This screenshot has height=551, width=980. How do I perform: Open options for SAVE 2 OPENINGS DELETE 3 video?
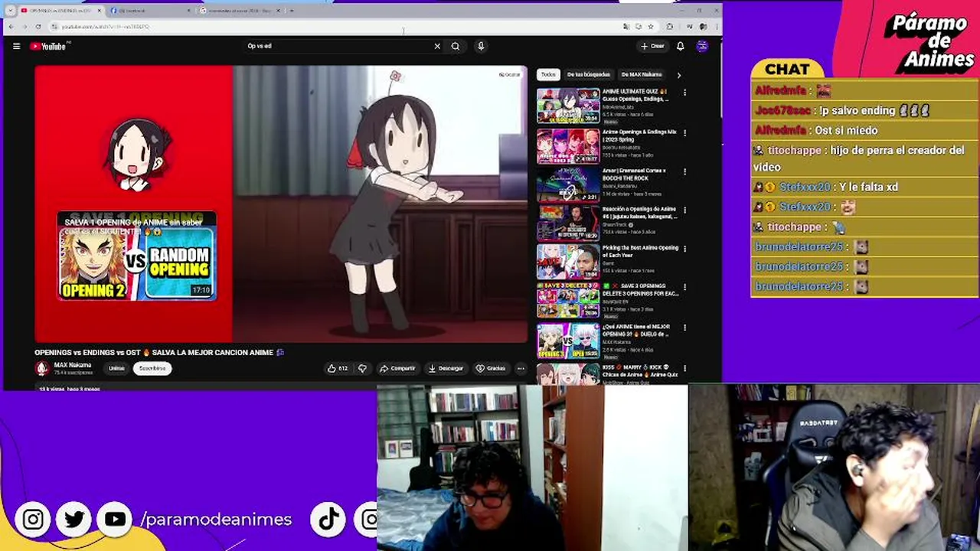pyautogui.click(x=684, y=288)
